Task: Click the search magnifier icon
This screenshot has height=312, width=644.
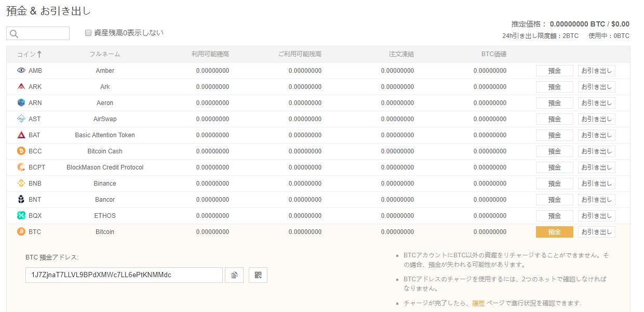Action: (14, 34)
